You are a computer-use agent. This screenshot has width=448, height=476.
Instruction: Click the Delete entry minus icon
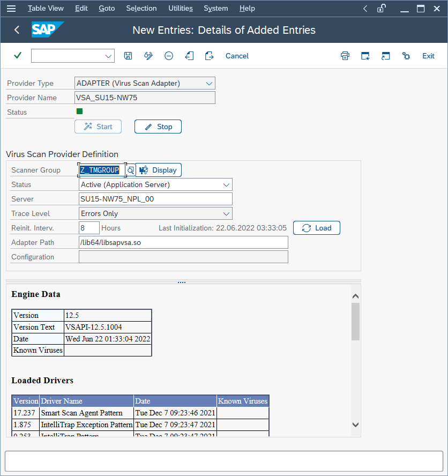[168, 56]
